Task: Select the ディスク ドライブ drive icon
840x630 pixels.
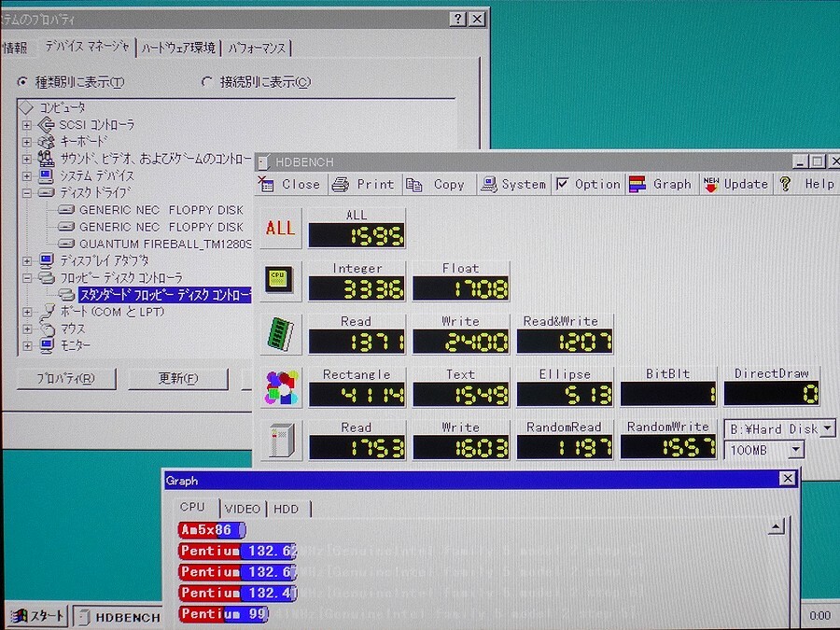Action: [x=46, y=192]
